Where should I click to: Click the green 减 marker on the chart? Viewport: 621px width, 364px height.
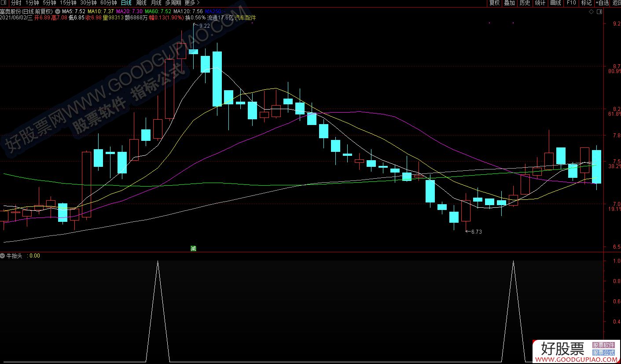click(x=193, y=248)
